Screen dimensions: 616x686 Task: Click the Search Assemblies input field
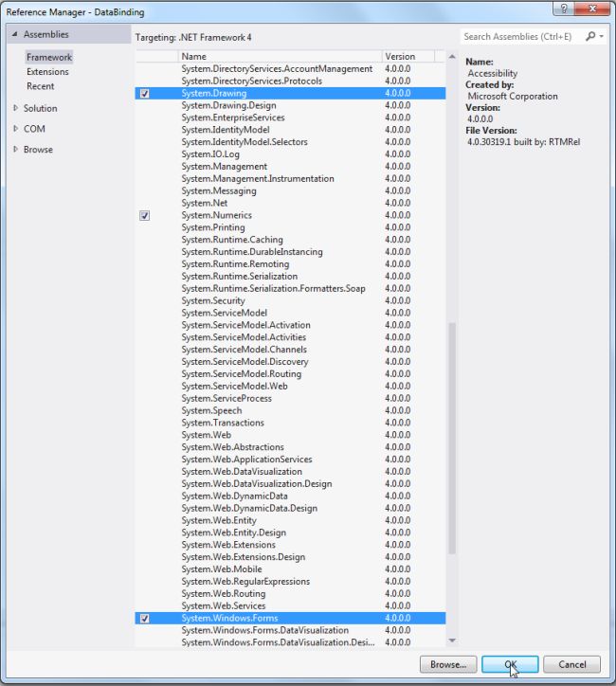(x=522, y=36)
